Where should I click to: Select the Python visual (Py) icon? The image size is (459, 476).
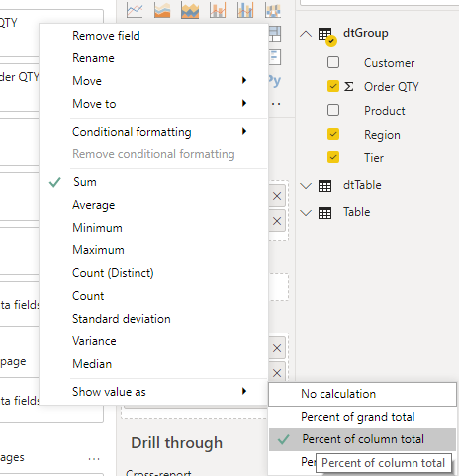[x=274, y=80]
